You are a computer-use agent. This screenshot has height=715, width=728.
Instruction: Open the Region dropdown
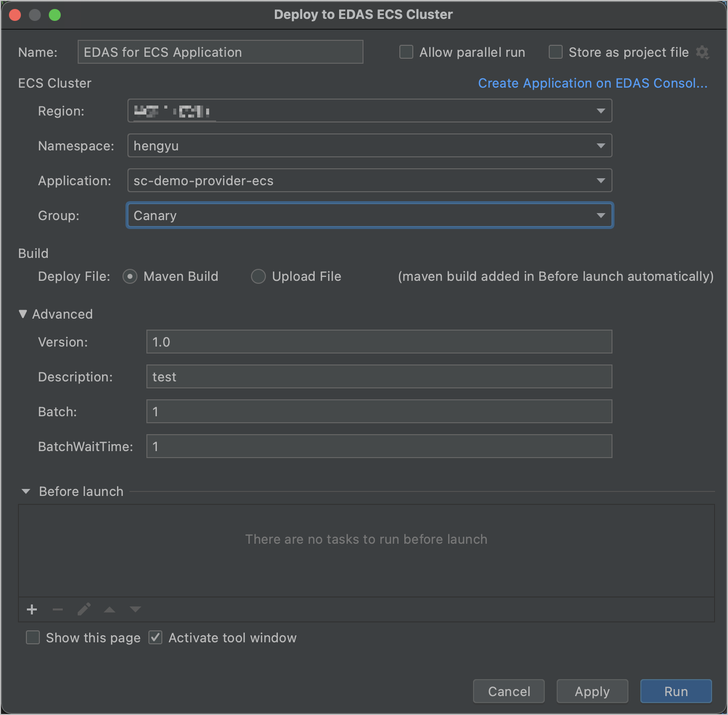point(369,111)
